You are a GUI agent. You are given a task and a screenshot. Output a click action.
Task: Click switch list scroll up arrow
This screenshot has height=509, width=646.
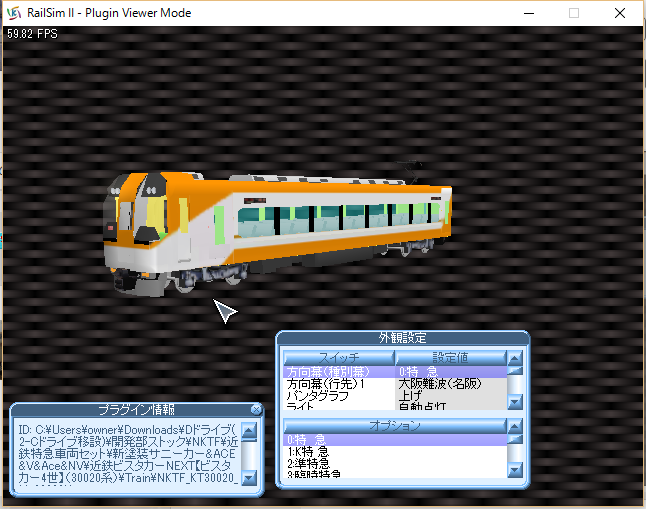(x=515, y=358)
